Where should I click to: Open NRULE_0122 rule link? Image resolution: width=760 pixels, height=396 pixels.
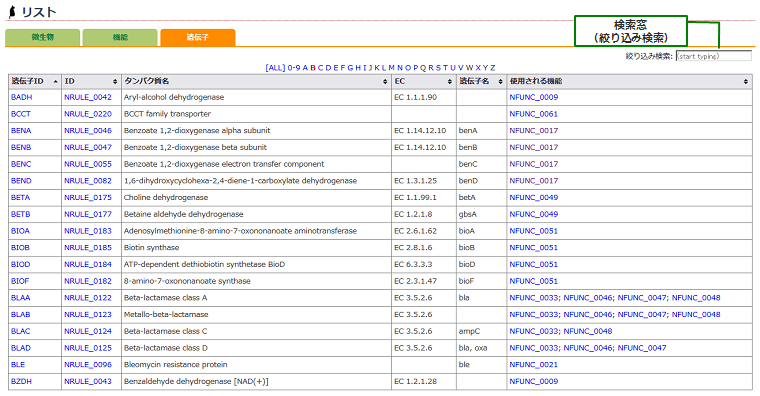point(88,298)
